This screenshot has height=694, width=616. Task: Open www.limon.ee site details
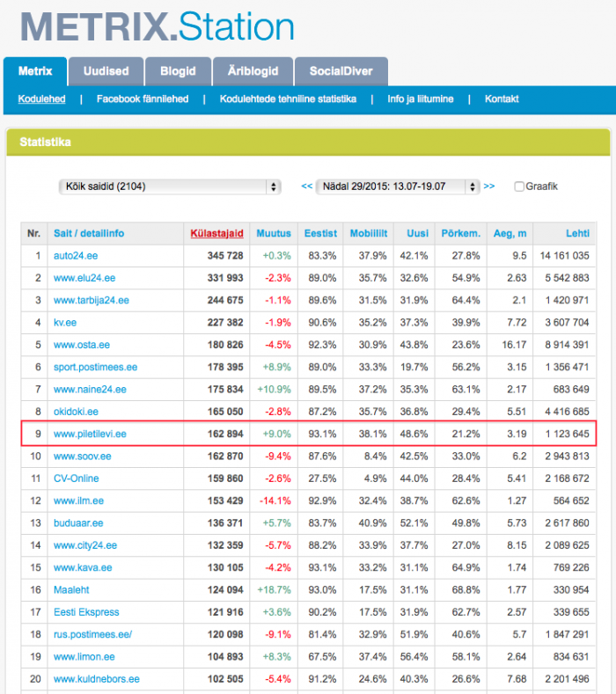(x=84, y=656)
